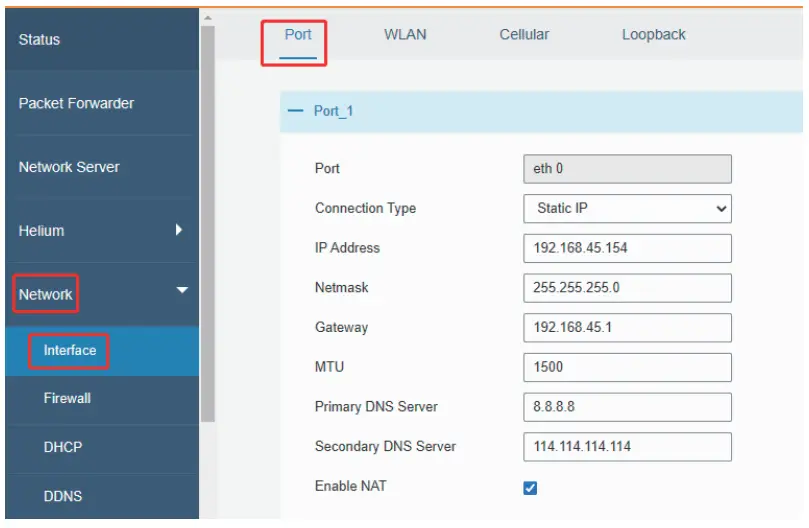Click the IP Address label

347,248
